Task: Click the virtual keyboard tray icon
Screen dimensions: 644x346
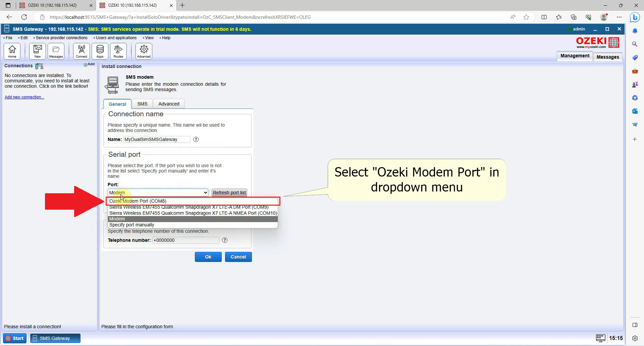Action: (600, 338)
